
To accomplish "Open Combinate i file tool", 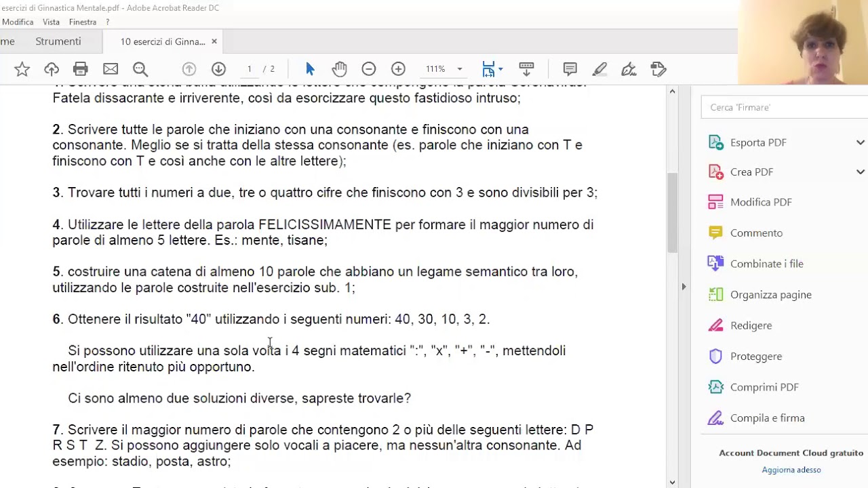I will pyautogui.click(x=766, y=264).
